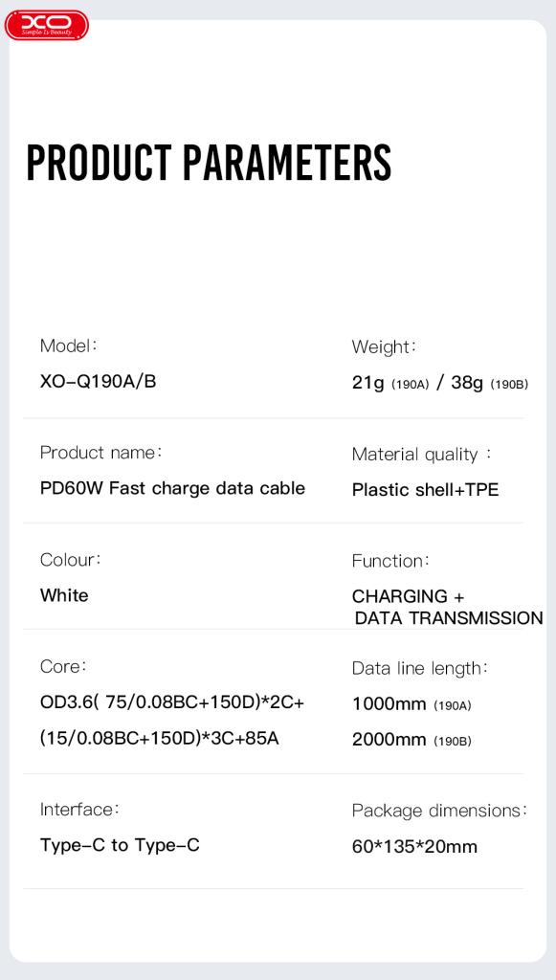Click the XO-Q190A/B model number

click(x=98, y=381)
